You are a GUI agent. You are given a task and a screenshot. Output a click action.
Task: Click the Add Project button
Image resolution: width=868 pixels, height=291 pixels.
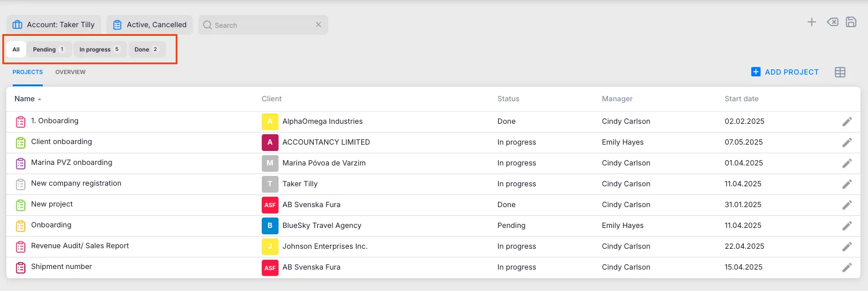785,72
